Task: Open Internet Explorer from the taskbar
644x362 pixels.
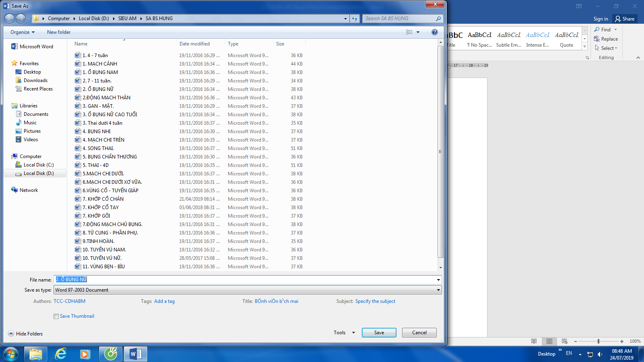Action: pyautogui.click(x=61, y=354)
